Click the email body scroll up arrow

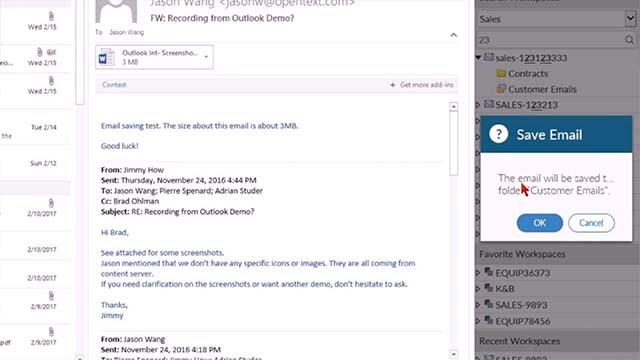453,107
